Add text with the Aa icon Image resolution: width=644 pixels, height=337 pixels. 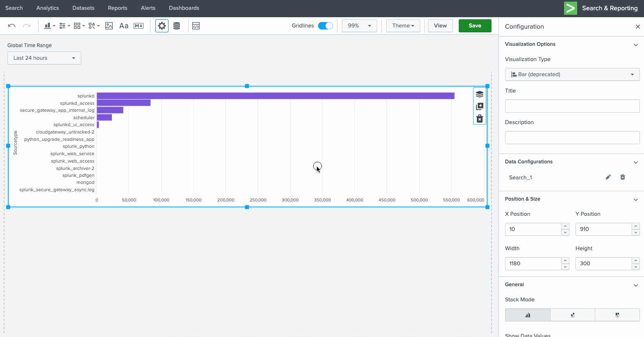124,26
